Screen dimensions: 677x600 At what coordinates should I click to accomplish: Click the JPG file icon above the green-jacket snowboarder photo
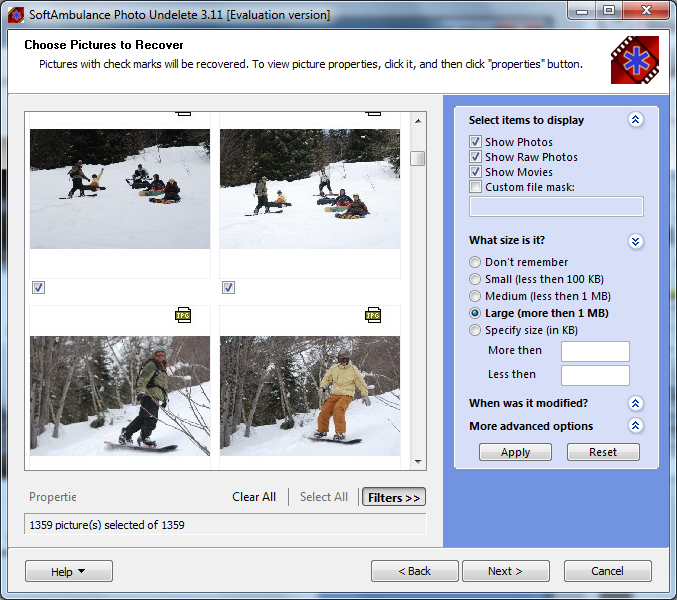183,315
